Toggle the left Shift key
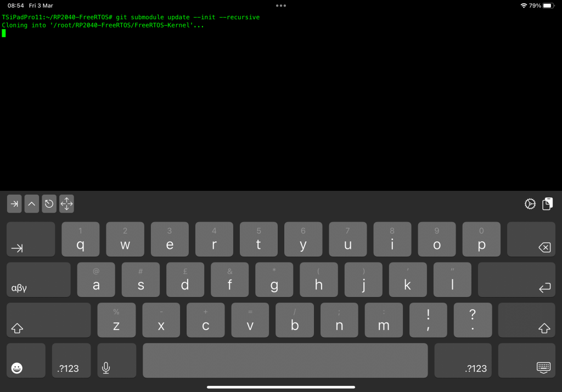 [x=48, y=320]
